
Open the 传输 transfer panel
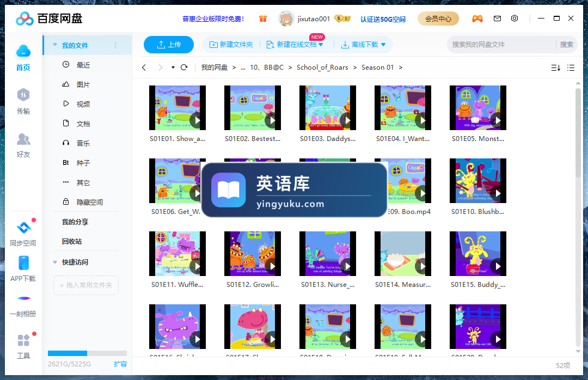tap(23, 95)
